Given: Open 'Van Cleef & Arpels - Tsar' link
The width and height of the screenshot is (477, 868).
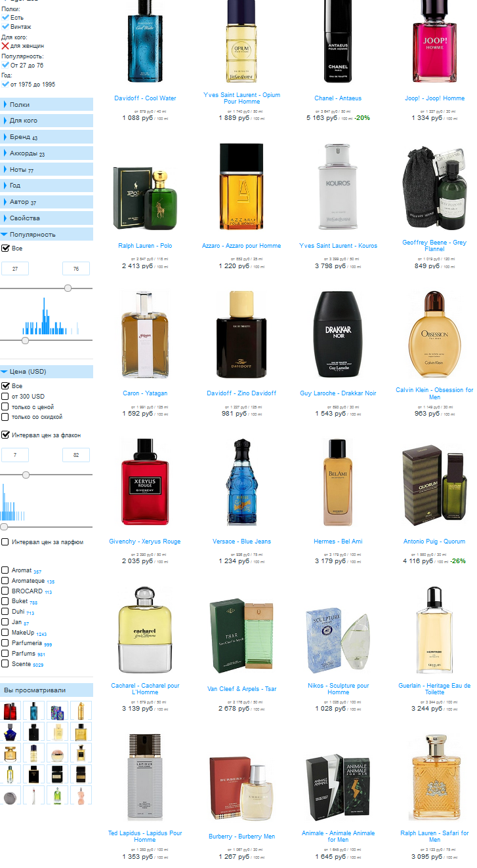Looking at the screenshot, I should pyautogui.click(x=241, y=689).
